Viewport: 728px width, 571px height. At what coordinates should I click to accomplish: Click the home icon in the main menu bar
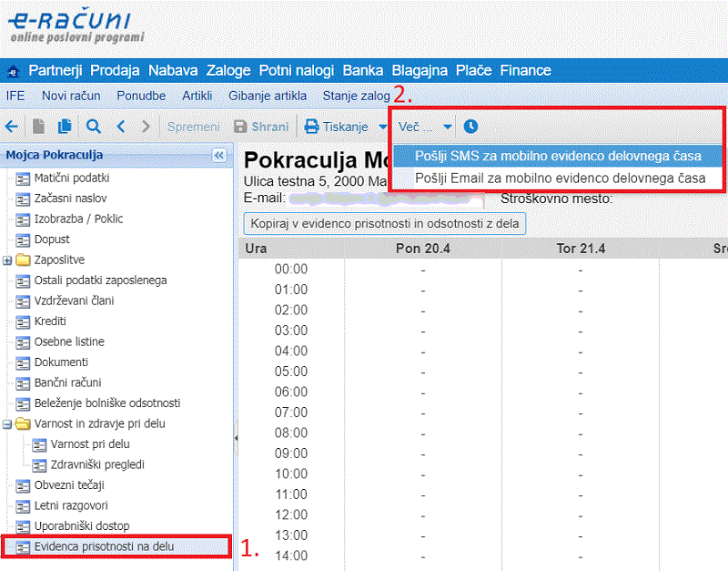13,72
